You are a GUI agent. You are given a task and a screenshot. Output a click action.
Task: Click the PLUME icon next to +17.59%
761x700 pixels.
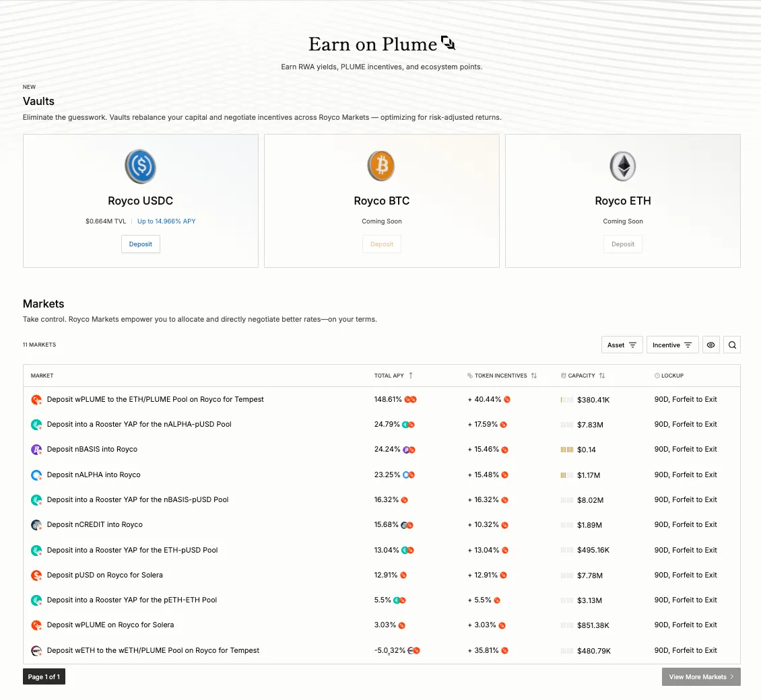tap(503, 425)
